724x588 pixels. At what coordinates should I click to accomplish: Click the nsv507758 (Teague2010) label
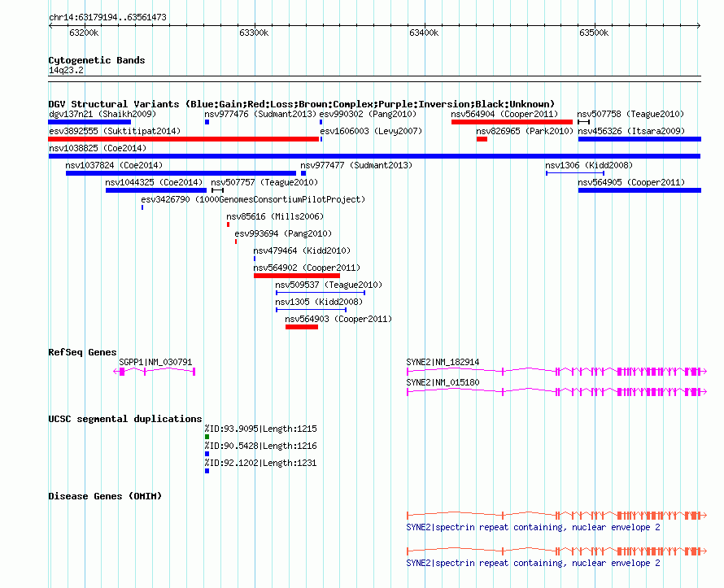[630, 114]
